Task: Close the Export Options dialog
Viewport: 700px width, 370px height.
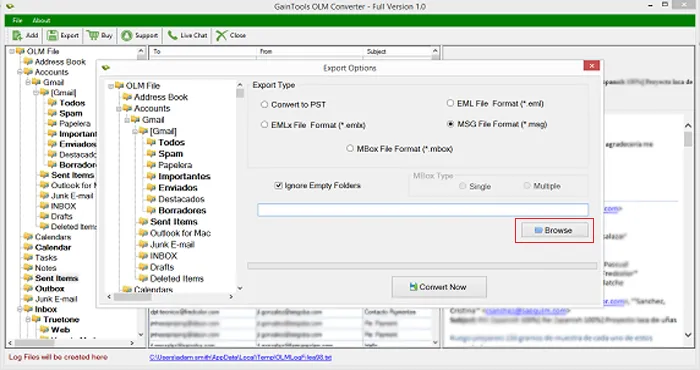Action: click(x=591, y=66)
